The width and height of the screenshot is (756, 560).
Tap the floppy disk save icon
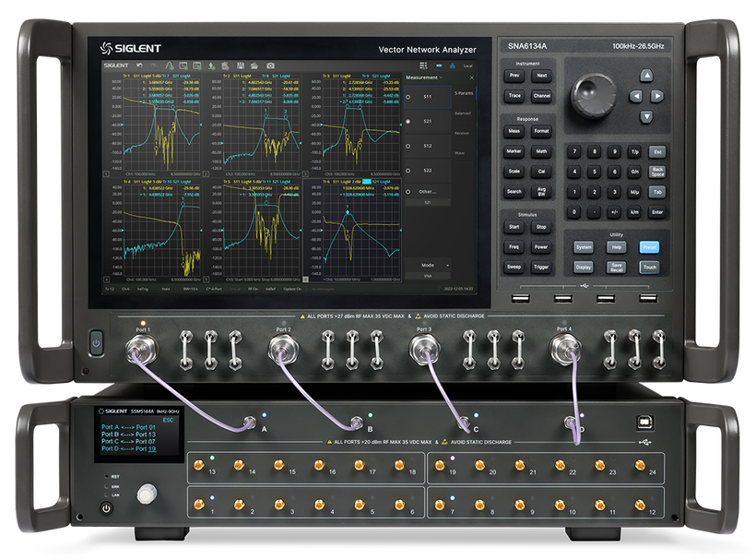point(240,66)
